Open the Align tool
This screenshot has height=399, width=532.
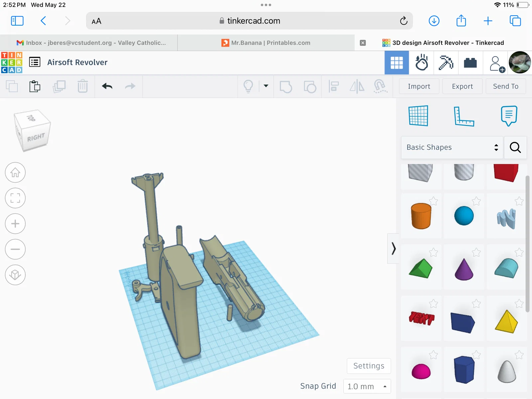point(333,86)
